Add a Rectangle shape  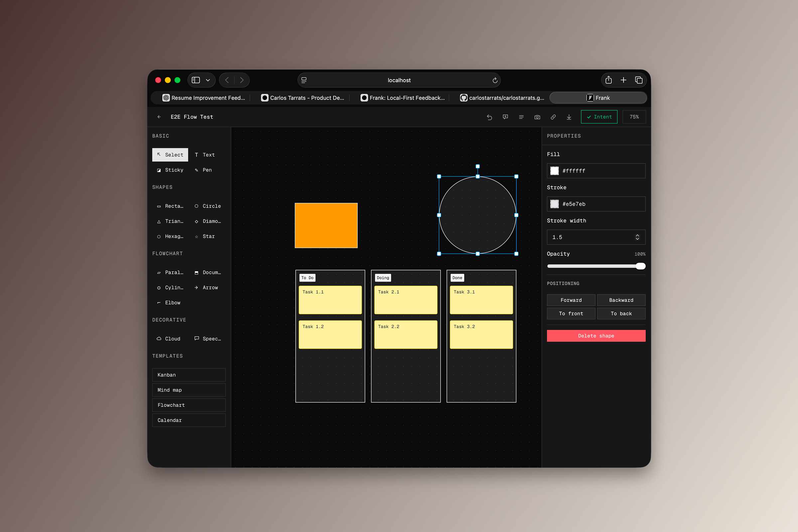coord(170,206)
